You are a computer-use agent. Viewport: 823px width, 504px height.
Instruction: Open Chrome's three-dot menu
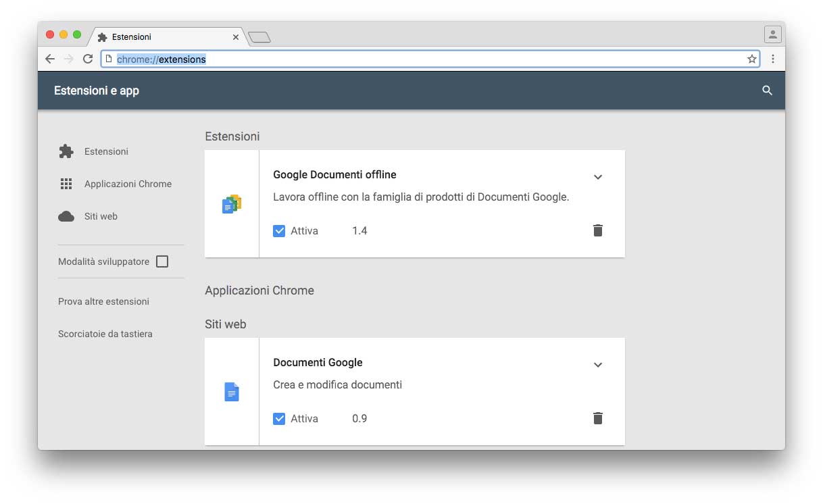point(772,59)
